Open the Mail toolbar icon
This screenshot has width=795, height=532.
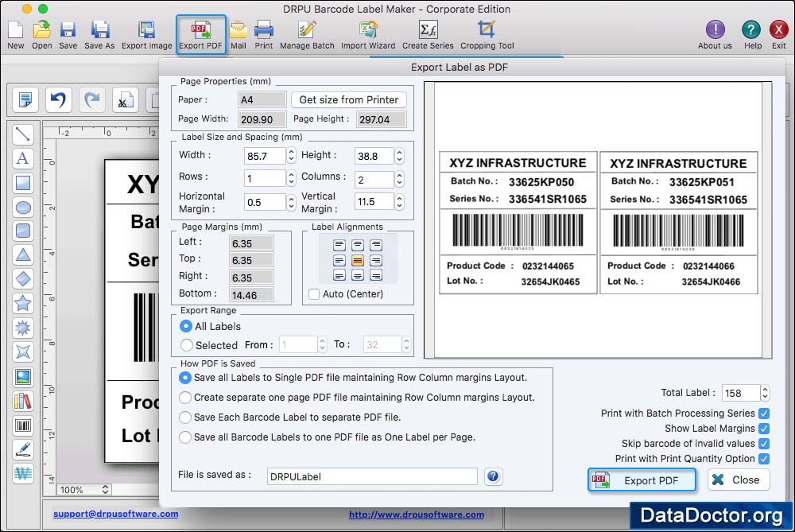click(x=238, y=35)
